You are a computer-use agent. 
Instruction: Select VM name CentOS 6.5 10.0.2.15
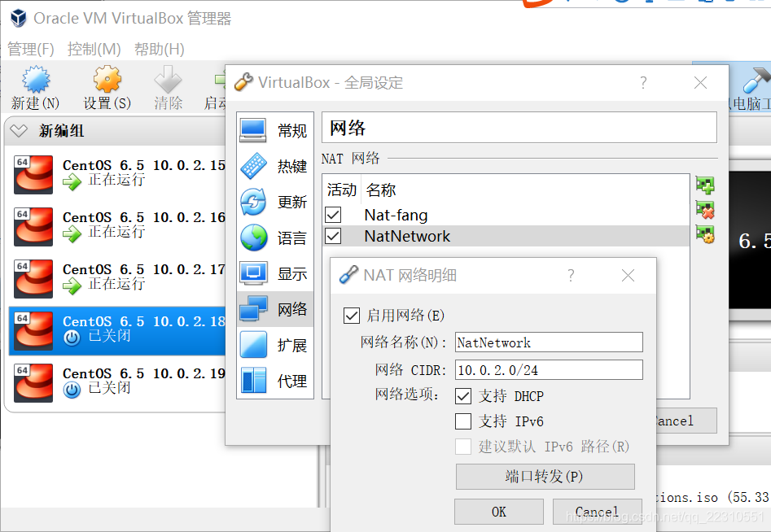(x=144, y=166)
